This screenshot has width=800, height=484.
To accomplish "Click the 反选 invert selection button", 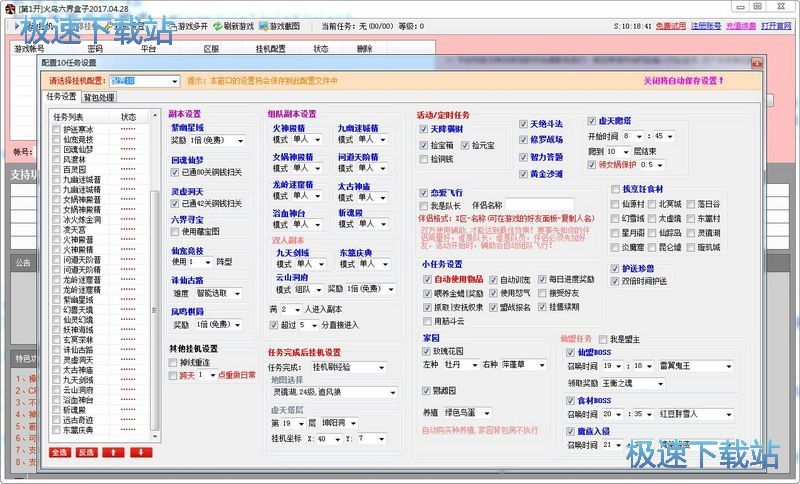I will coord(86,452).
